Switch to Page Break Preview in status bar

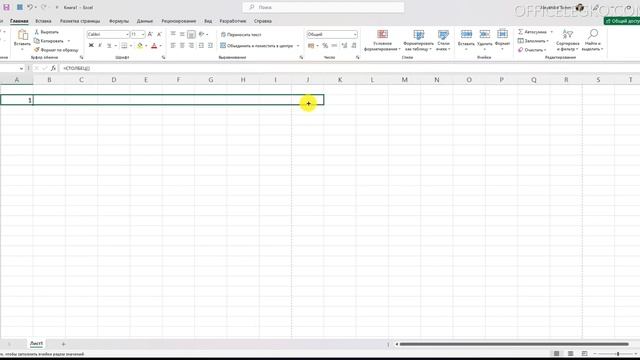pyautogui.click(x=584, y=353)
